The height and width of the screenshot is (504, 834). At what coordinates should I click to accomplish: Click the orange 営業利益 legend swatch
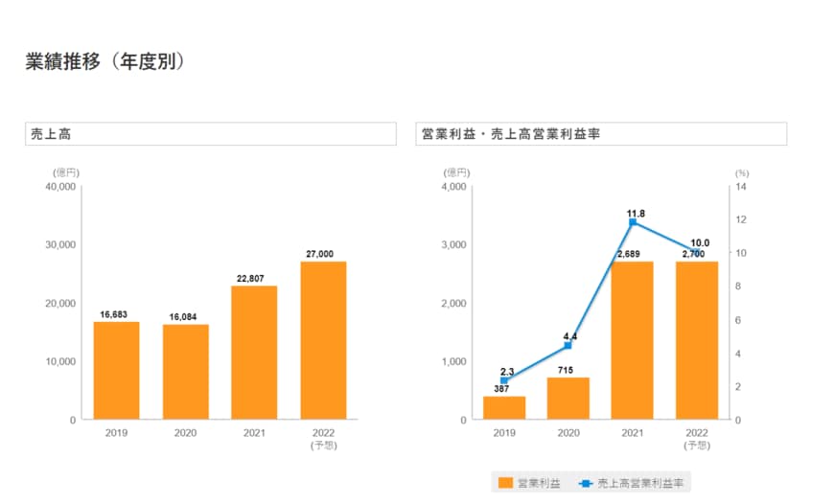click(x=505, y=483)
